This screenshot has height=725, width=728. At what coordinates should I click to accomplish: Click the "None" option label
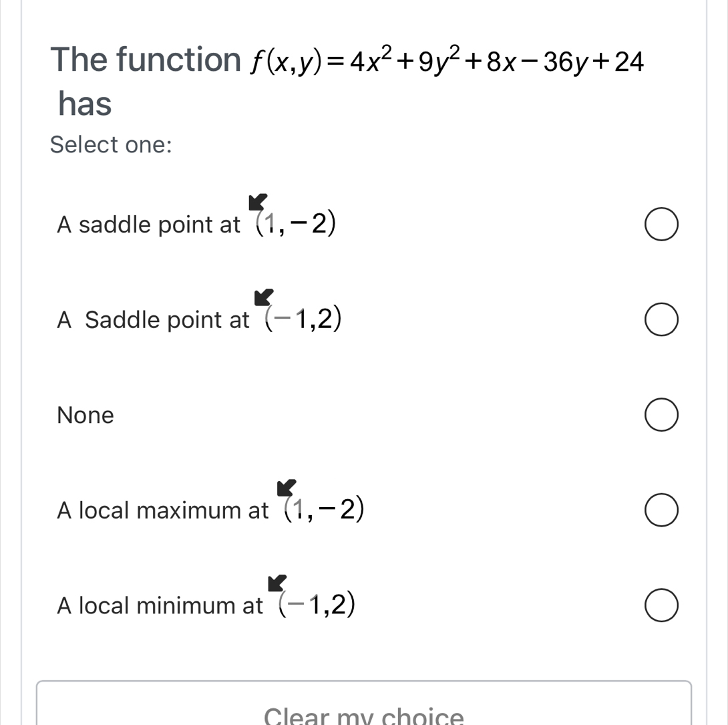point(85,416)
